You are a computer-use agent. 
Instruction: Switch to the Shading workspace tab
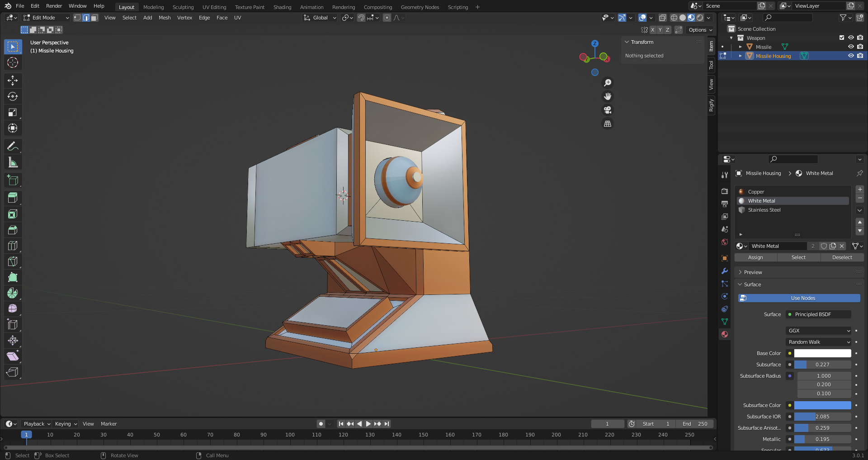click(x=282, y=7)
